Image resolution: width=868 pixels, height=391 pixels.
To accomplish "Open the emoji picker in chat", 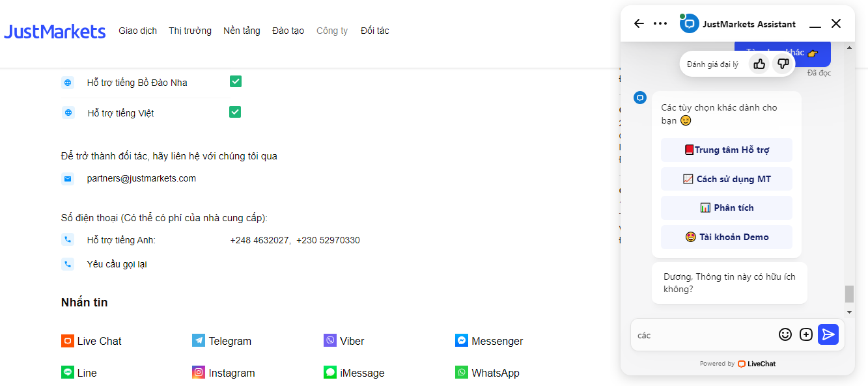I will tap(785, 334).
